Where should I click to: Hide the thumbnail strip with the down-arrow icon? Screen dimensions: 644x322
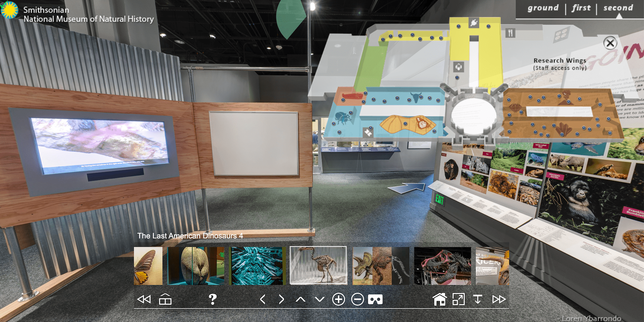point(478,299)
